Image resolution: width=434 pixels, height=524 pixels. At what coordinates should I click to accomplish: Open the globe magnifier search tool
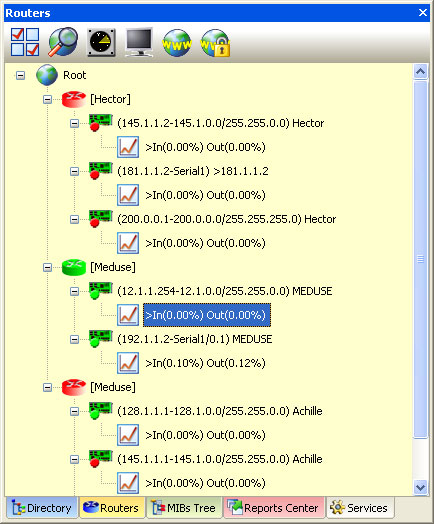pos(63,42)
